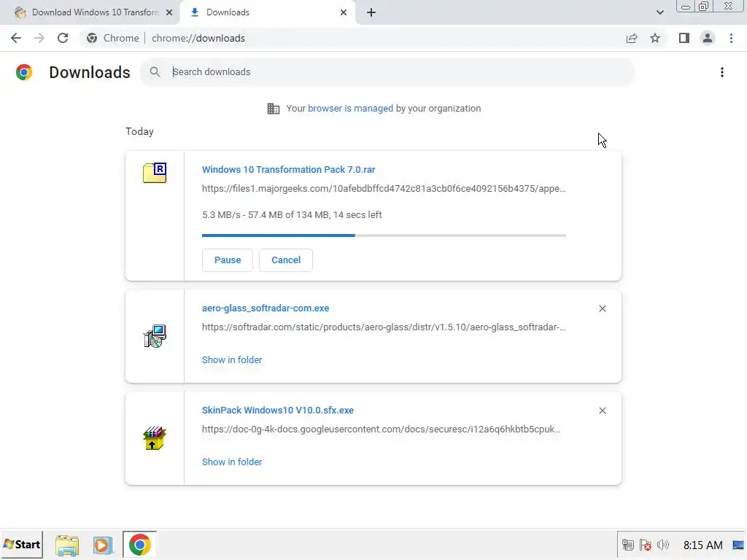Click the RAR file icon of Transformation Pack

[155, 173]
